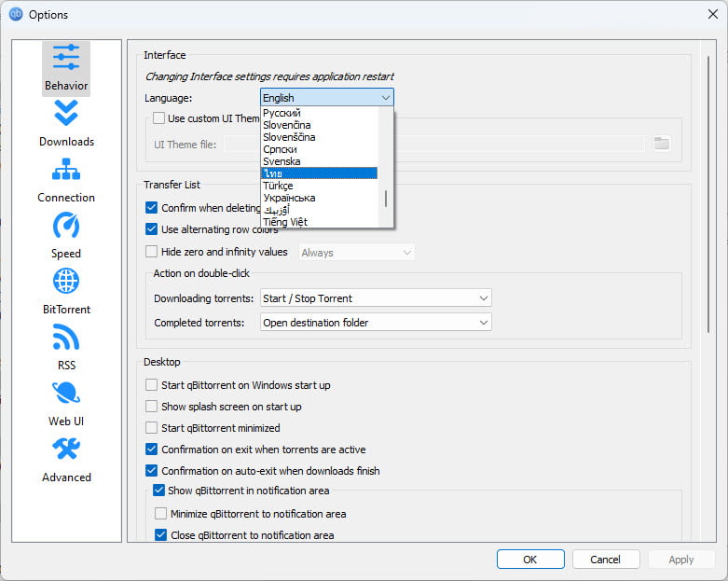Screen dimensions: 728x581
Task: Open the Speed settings gauge icon
Action: click(x=66, y=226)
